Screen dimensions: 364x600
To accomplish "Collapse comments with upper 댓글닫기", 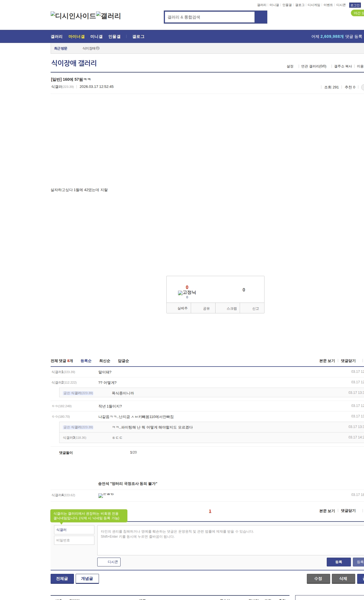I will [348, 361].
